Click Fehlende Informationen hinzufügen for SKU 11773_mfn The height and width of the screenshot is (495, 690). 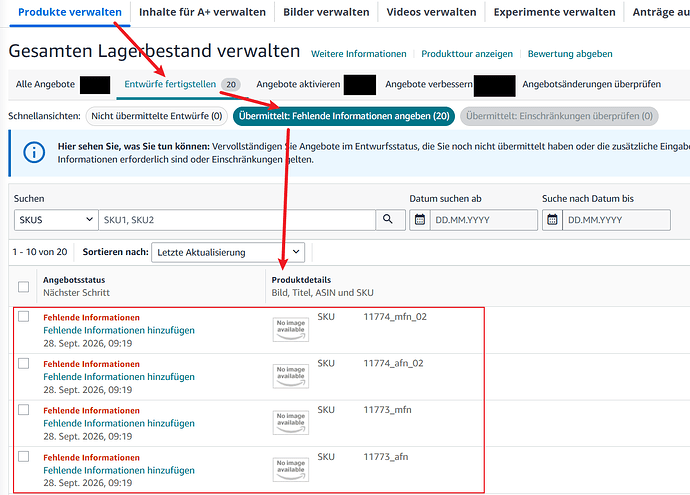pos(119,423)
